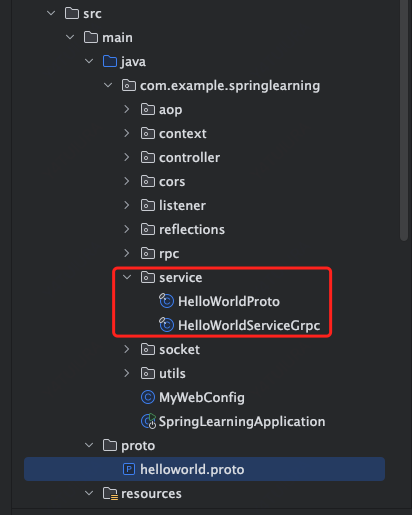Click the HelloWorldProto class icon
Viewport: 412px width, 515px height.
[166, 301]
